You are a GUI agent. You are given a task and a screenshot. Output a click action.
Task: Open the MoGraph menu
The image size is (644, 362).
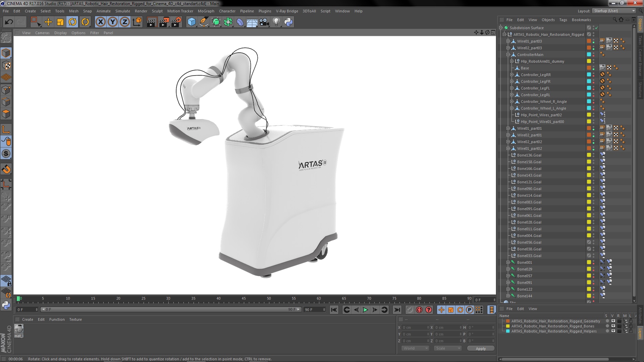206,11
